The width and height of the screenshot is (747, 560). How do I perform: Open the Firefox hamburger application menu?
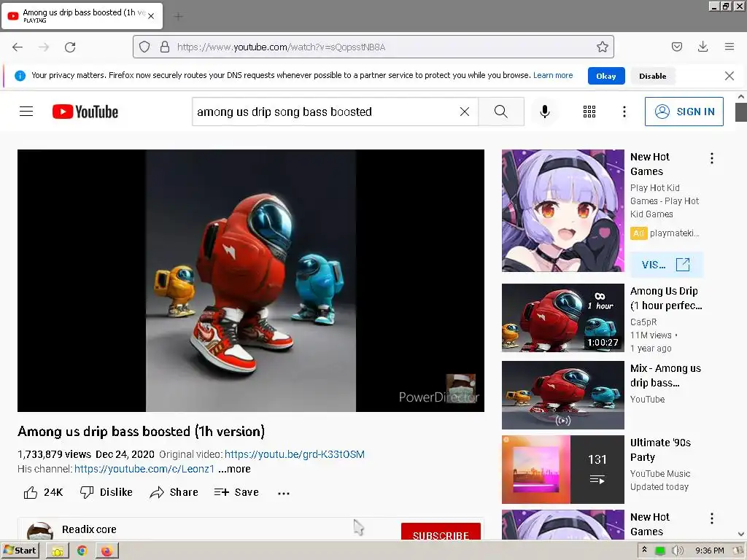(729, 47)
